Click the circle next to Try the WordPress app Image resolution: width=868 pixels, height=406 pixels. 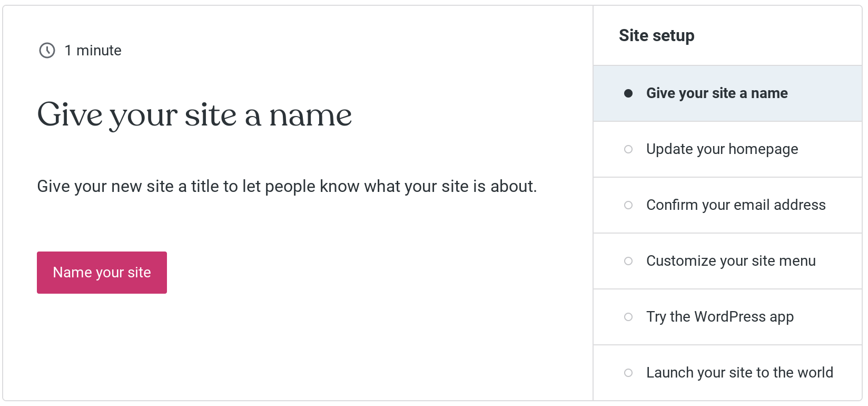pos(628,317)
